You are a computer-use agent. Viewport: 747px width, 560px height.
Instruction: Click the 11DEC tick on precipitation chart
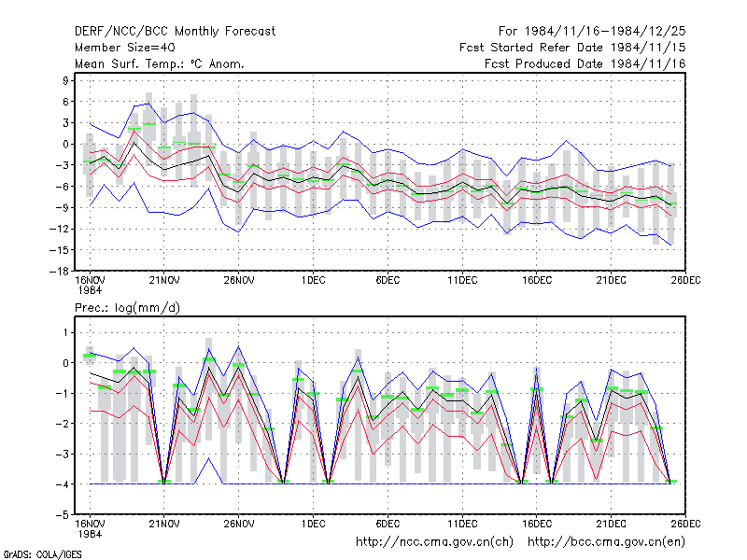[x=462, y=525]
